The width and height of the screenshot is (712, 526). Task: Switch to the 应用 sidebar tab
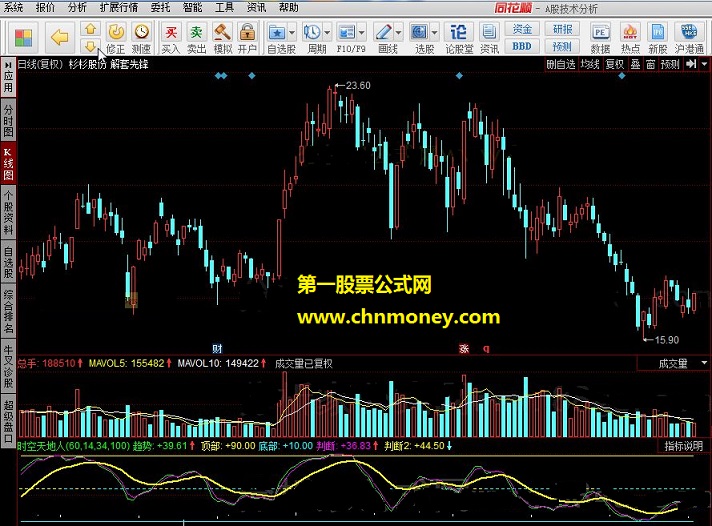[8, 77]
